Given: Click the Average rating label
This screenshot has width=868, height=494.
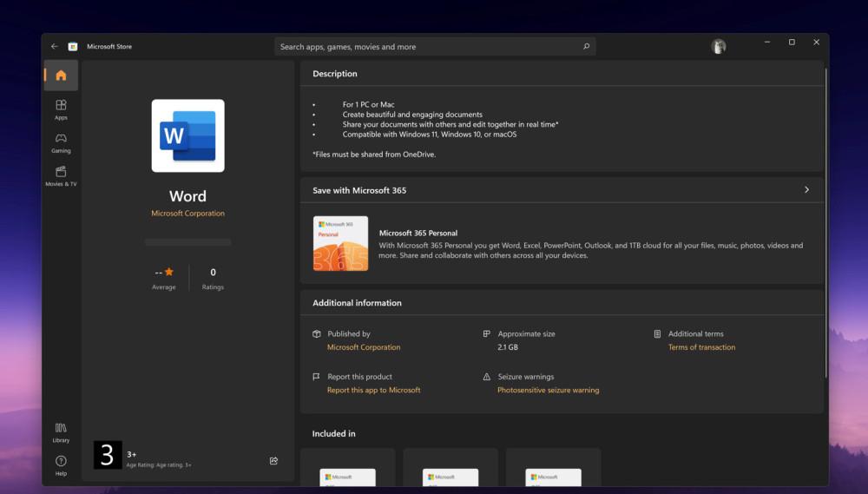Looking at the screenshot, I should click(164, 287).
